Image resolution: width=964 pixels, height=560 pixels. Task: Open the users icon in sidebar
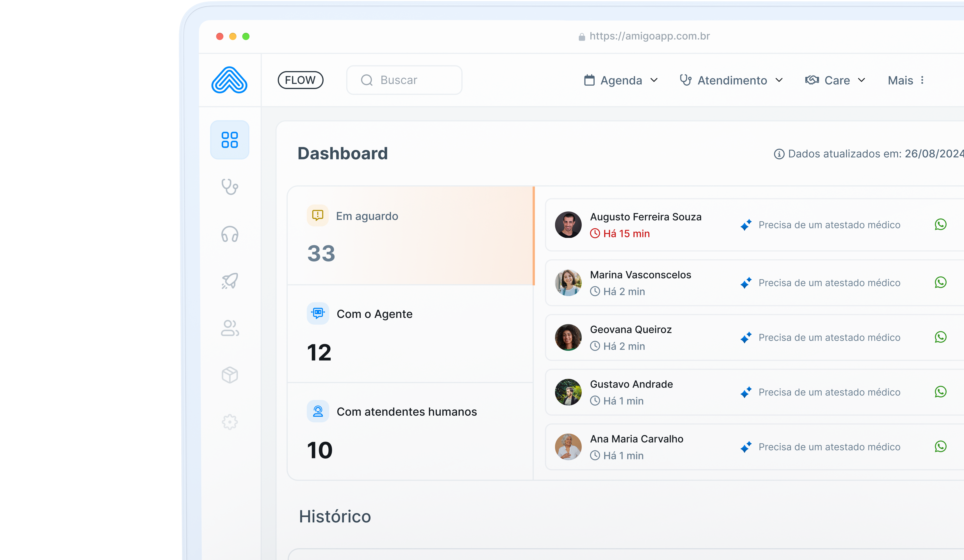click(x=229, y=328)
